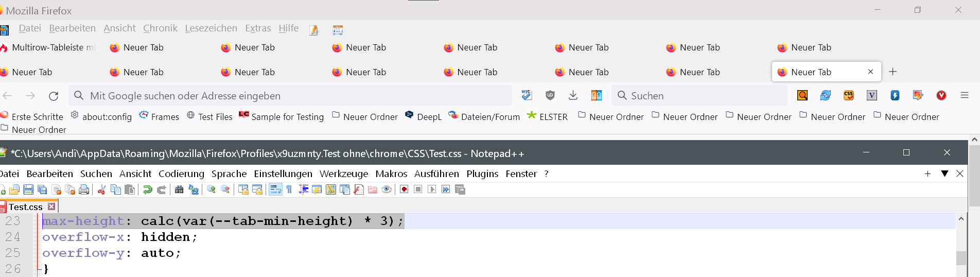Switch to Multirow-Tableiste browser tab
Image resolution: width=980 pixels, height=277 pixels.
coord(48,47)
